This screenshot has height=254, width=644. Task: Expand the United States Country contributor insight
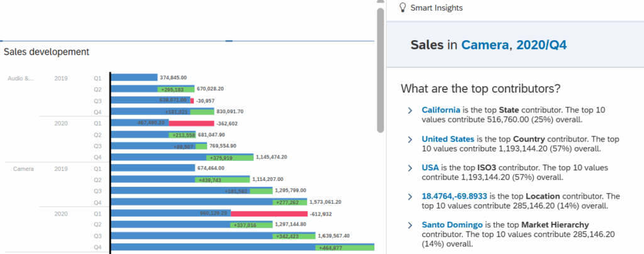tap(410, 140)
